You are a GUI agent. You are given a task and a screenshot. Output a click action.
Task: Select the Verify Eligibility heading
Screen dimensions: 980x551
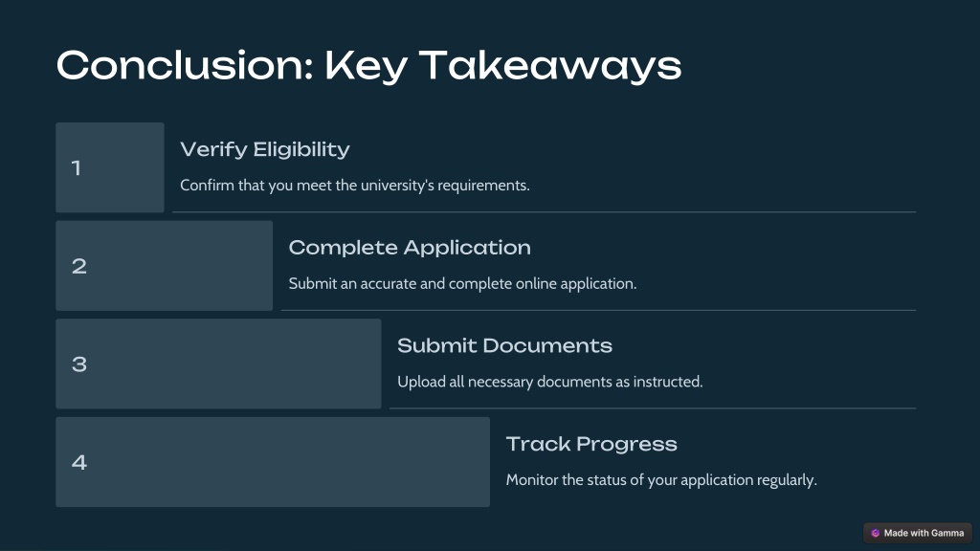pos(265,150)
